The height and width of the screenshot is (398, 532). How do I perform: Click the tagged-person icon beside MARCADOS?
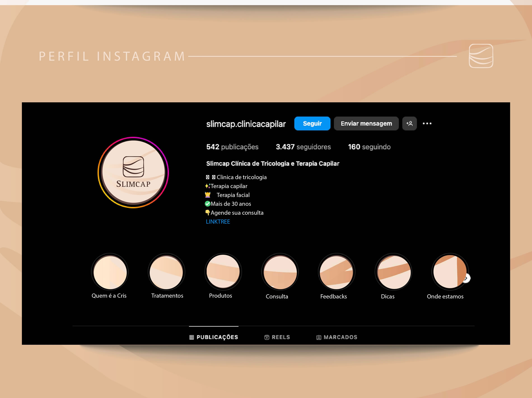pyautogui.click(x=319, y=337)
